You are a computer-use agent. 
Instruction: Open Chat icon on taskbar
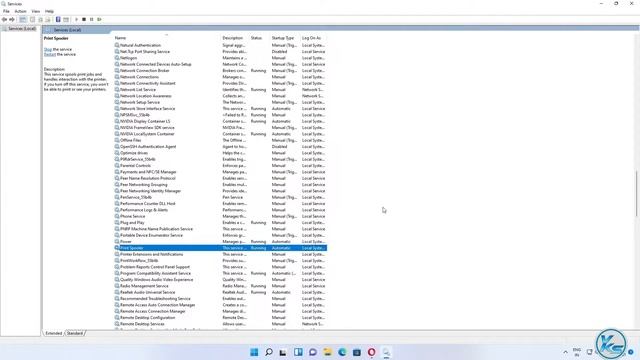pyautogui.click(x=313, y=352)
